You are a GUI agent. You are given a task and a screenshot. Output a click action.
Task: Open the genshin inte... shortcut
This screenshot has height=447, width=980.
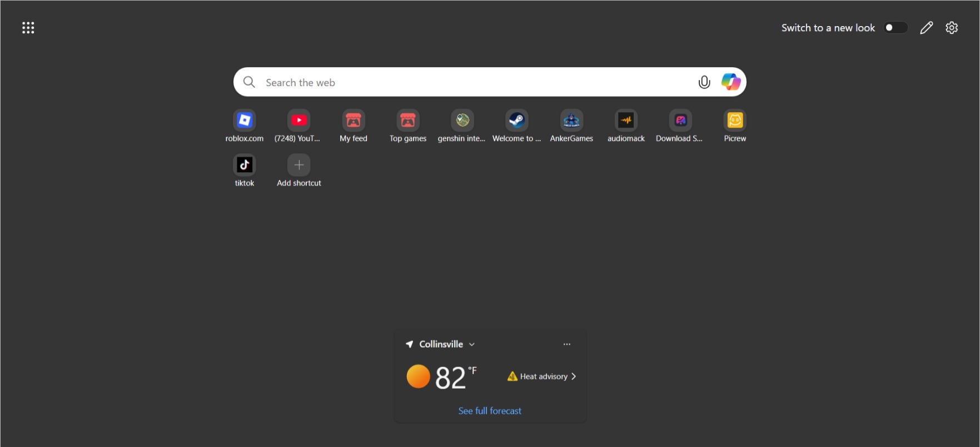coord(462,126)
